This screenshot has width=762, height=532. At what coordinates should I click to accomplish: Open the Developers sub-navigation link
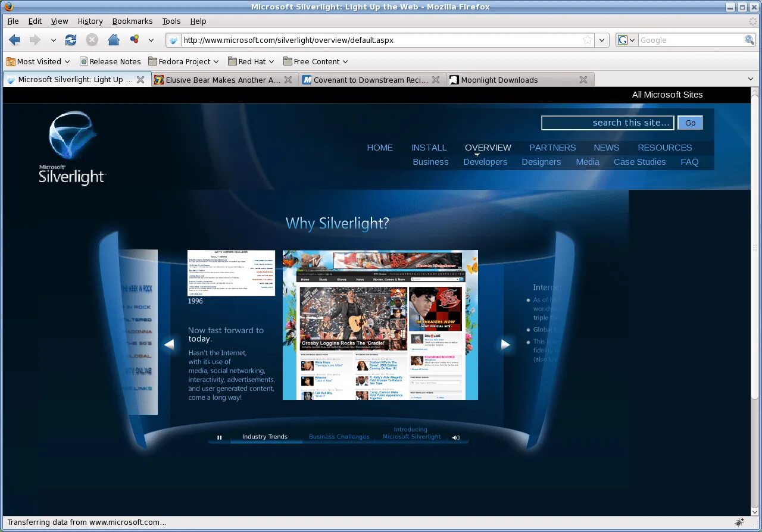click(x=485, y=162)
